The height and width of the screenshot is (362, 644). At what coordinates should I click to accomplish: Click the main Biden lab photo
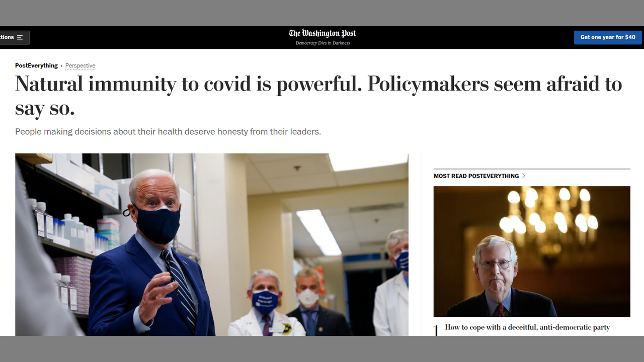pos(212,244)
